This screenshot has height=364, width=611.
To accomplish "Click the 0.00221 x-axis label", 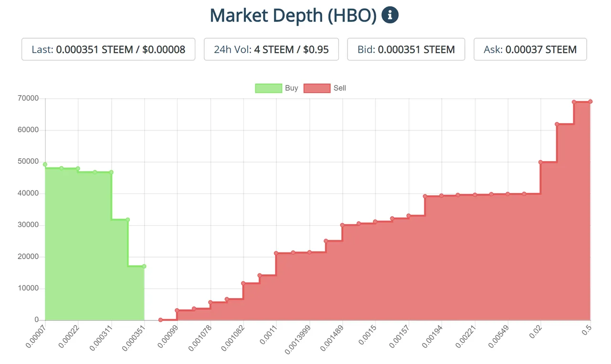I will 464,336.
